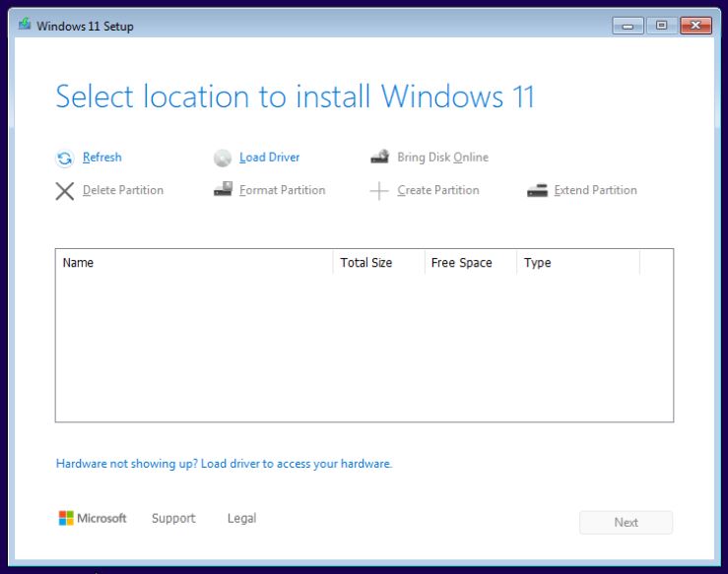728x574 pixels.
Task: Click the Microsoft logo
Action: pos(93,518)
